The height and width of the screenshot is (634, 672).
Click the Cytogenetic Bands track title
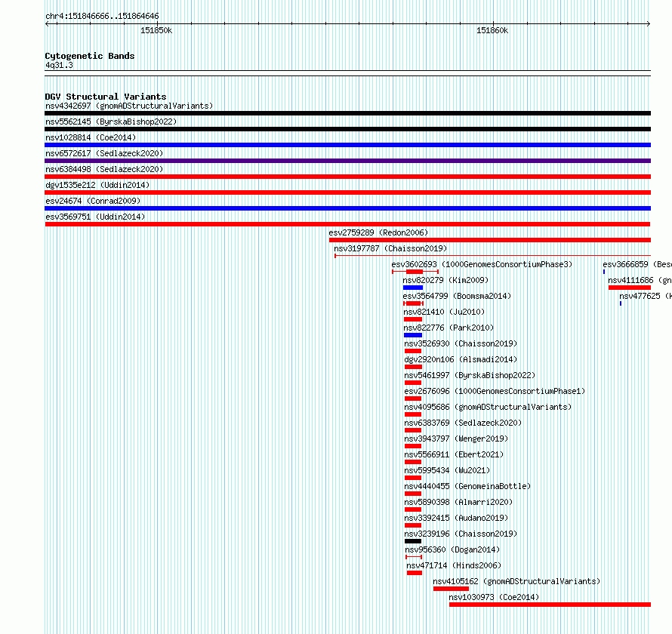tap(90, 56)
